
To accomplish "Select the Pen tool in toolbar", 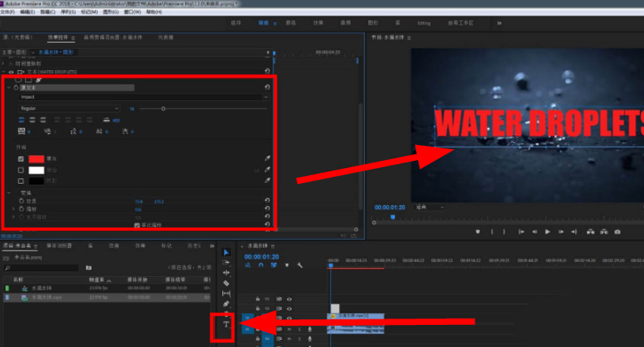I will click(x=227, y=304).
